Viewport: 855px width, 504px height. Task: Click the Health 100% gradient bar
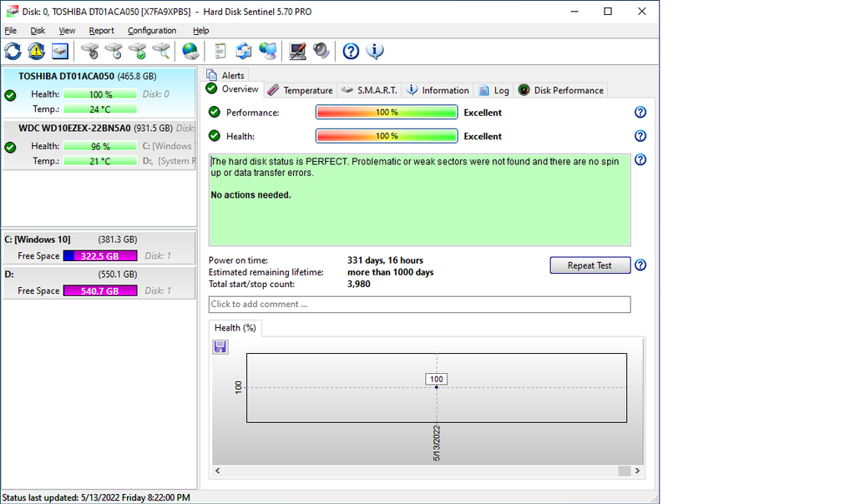(387, 136)
